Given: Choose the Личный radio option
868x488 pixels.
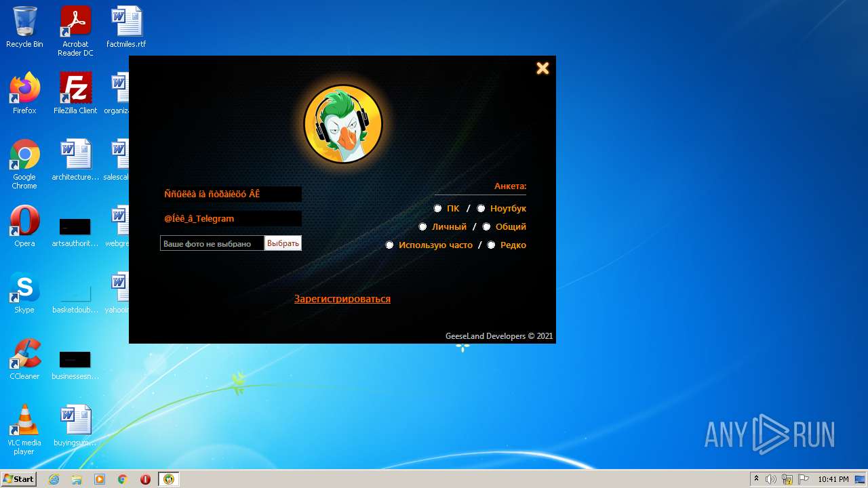Looking at the screenshot, I should tap(422, 227).
